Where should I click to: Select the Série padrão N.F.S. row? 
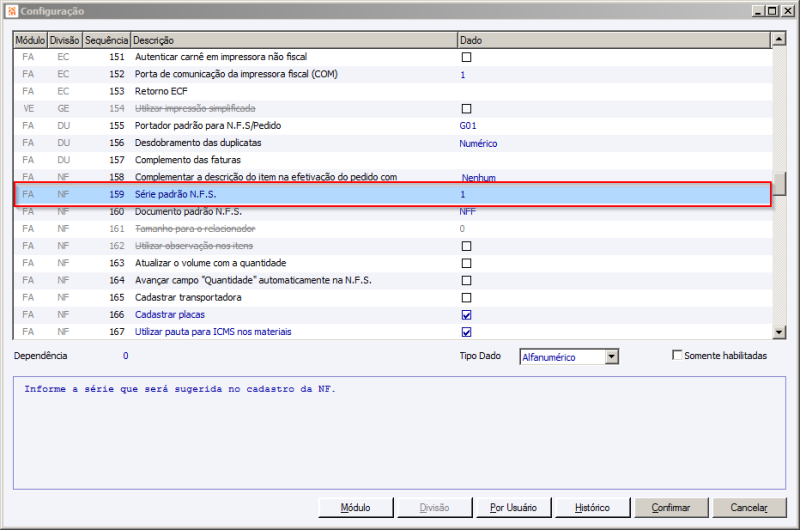(392, 194)
